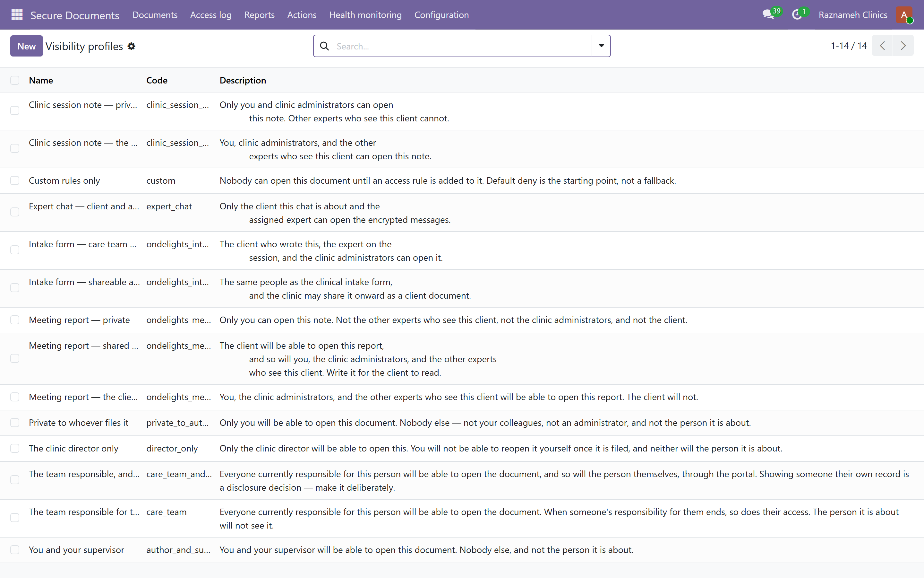Image resolution: width=924 pixels, height=578 pixels.
Task: Toggle the select-all checkbox in header
Action: pyautogui.click(x=15, y=80)
